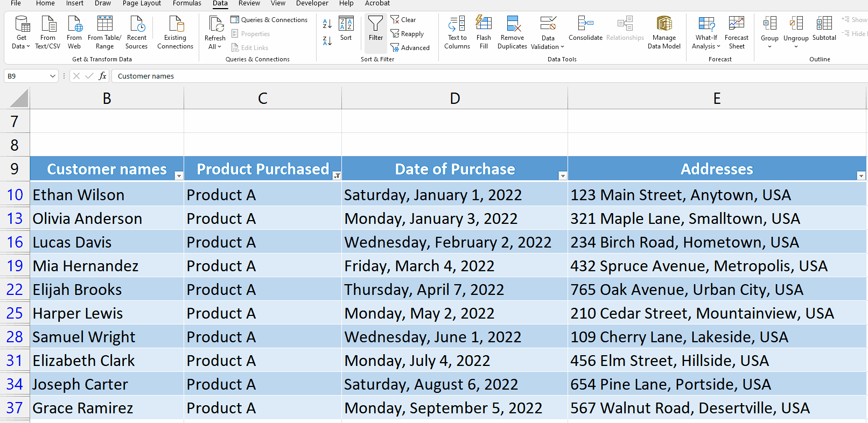
Task: Click Show Detail in Outline group
Action: [855, 20]
